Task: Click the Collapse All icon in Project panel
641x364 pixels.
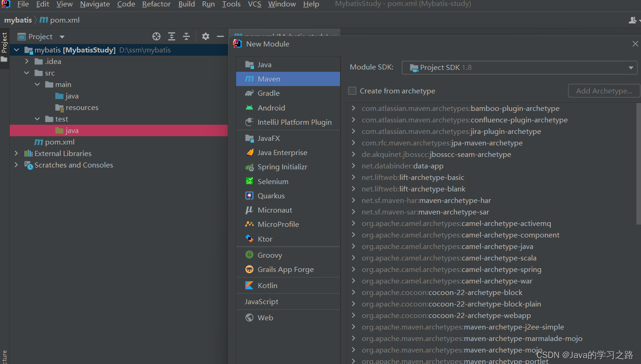Action: 186,36
